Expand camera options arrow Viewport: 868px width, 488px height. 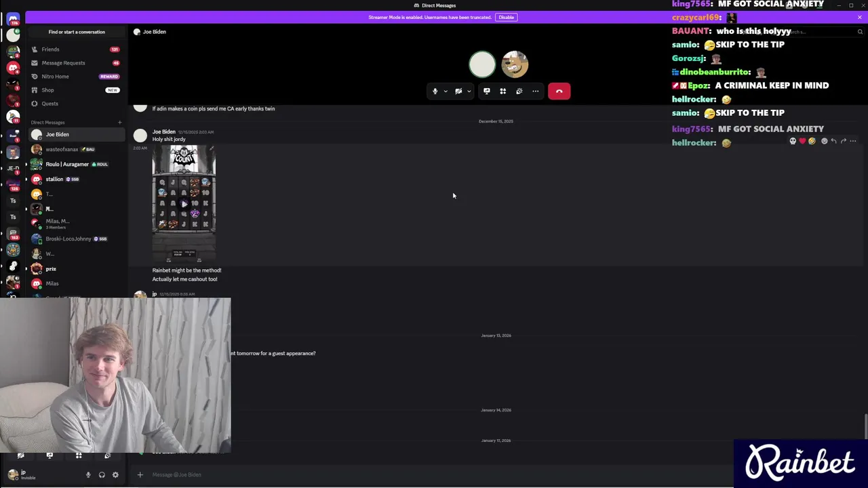point(469,91)
